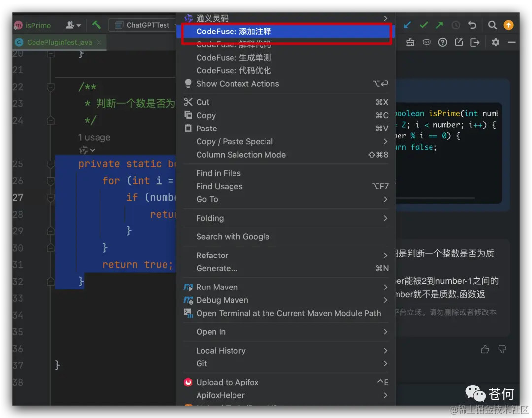
Task: Click the hide panel minus icon
Action: (x=512, y=42)
